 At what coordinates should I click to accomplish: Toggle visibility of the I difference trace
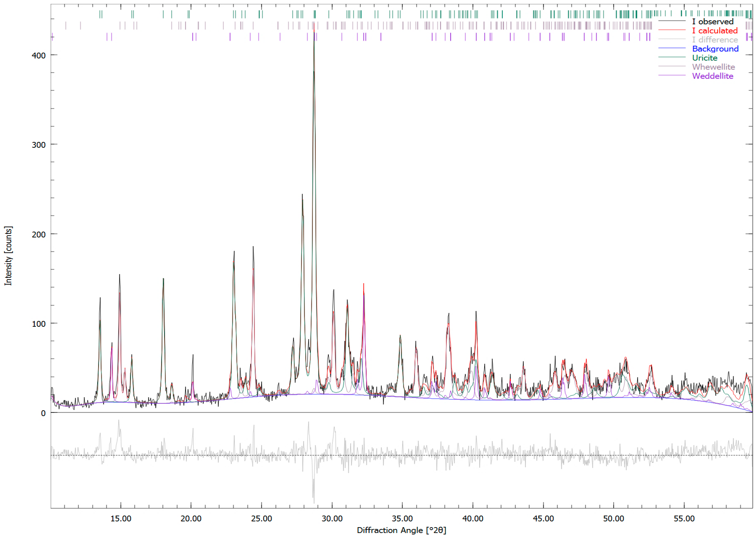pyautogui.click(x=715, y=39)
